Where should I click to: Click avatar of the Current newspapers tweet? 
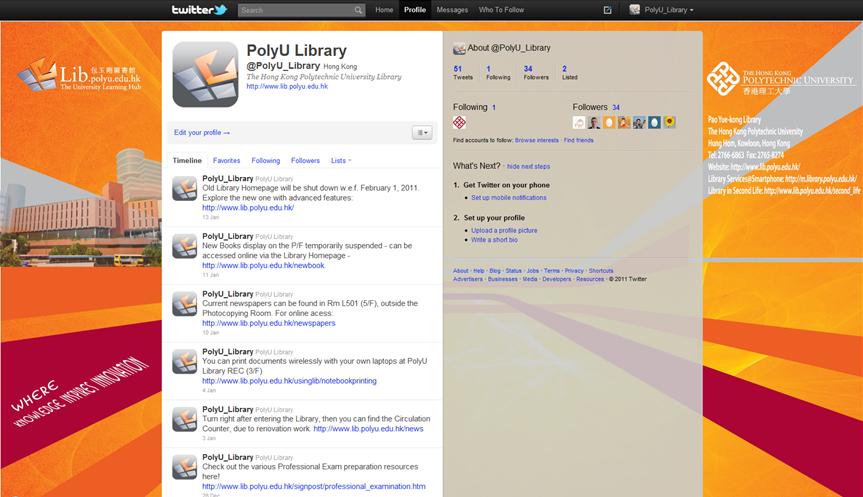click(x=184, y=304)
